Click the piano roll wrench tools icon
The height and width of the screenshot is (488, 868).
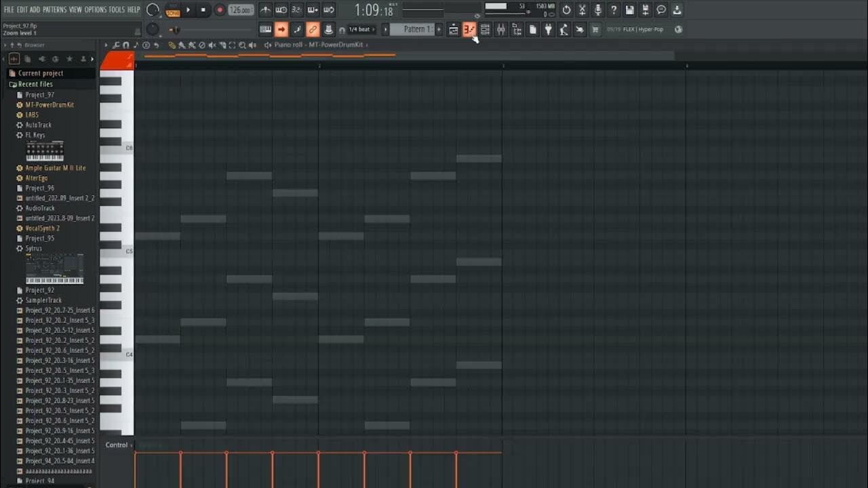[x=116, y=45]
